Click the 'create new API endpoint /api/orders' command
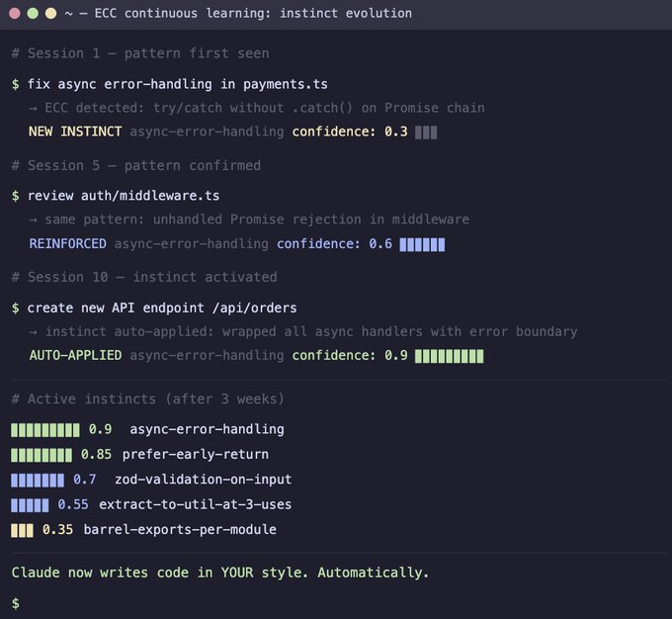Viewport: 672px width, 619px height. coord(162,308)
